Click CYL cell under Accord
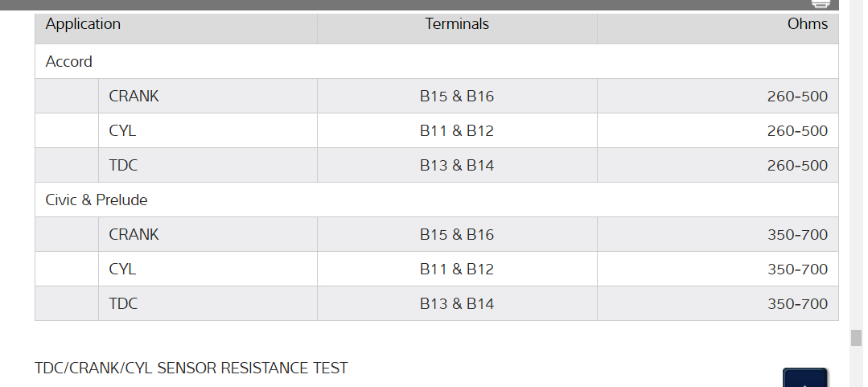Image resolution: width=868 pixels, height=387 pixels. (x=123, y=131)
